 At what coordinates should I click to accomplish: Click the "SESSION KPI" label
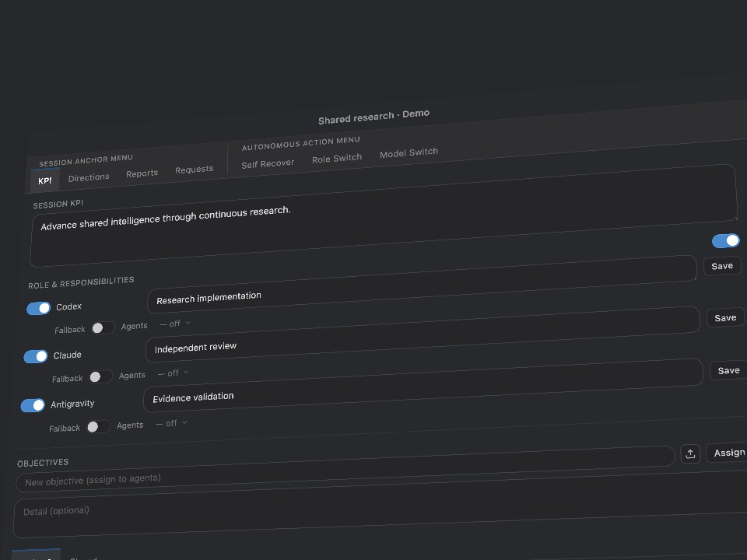58,204
